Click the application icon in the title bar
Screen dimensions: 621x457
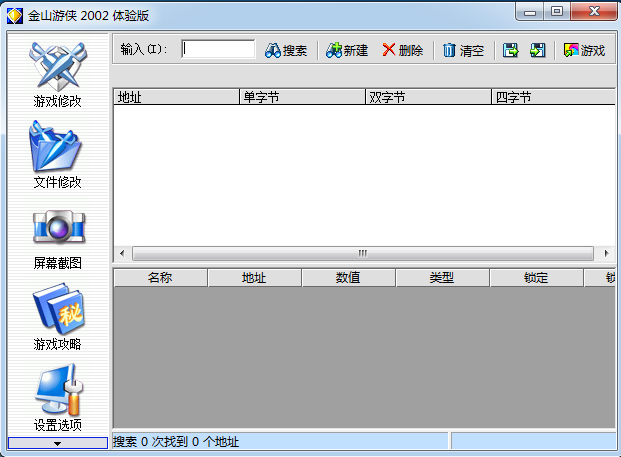point(15,16)
